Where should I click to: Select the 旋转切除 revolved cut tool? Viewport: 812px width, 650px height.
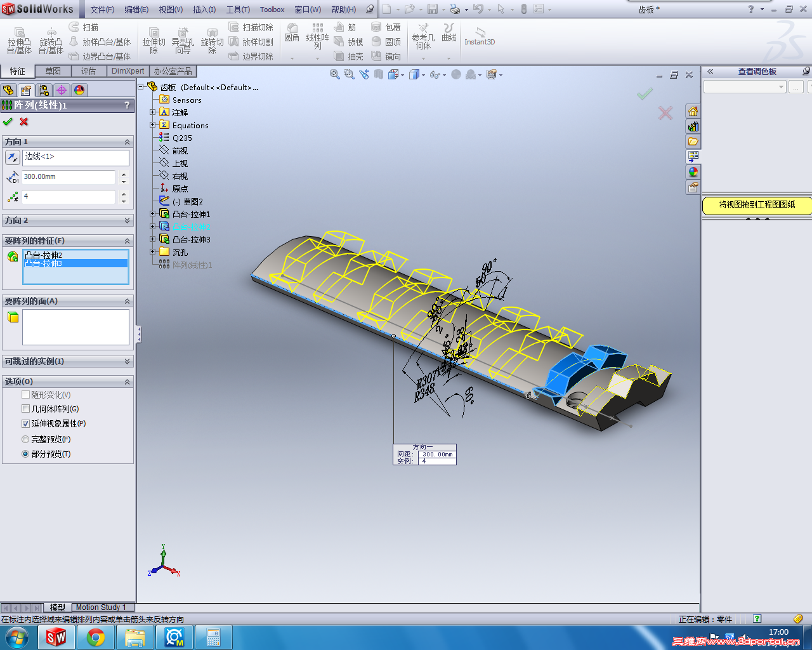click(212, 41)
